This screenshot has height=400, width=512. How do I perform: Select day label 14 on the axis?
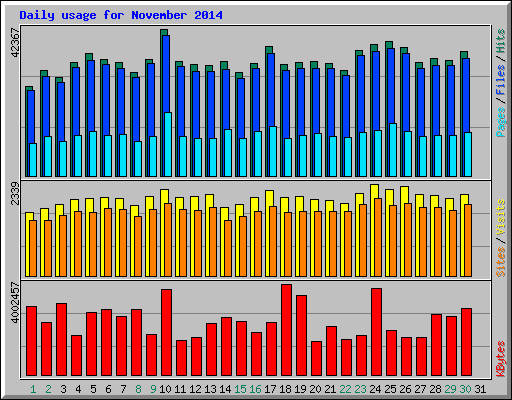[x=225, y=389]
